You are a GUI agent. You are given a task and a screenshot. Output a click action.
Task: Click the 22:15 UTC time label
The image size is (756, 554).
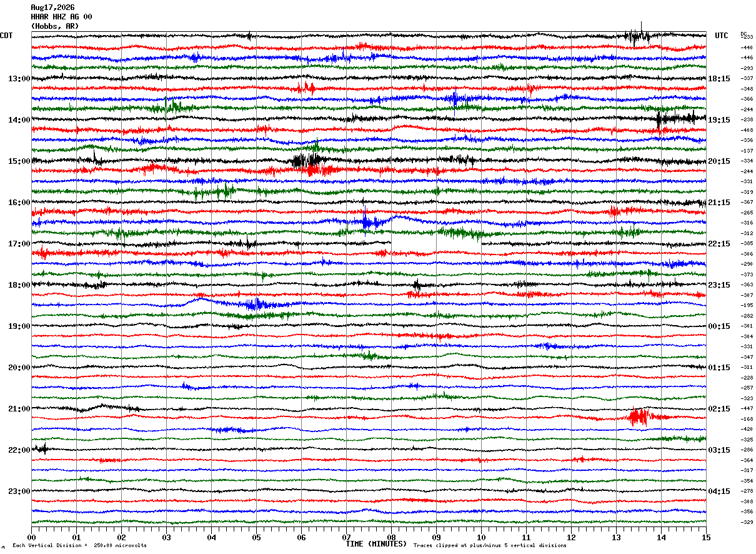[x=719, y=244]
